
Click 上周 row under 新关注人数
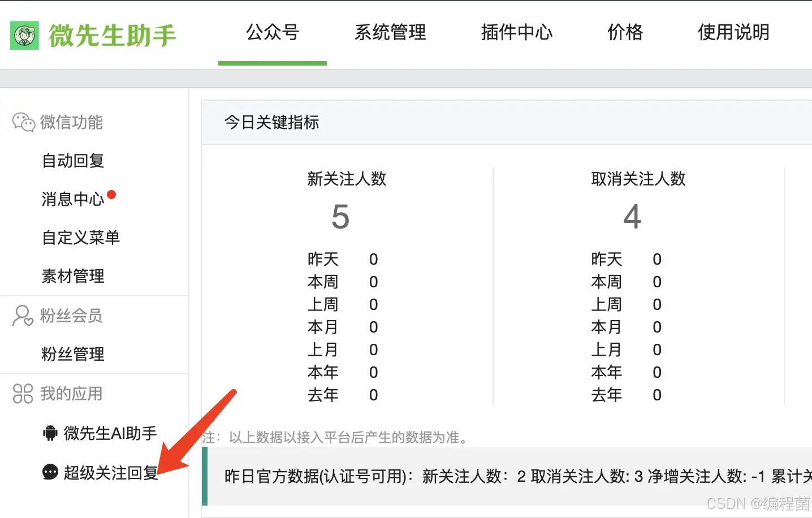pyautogui.click(x=343, y=304)
